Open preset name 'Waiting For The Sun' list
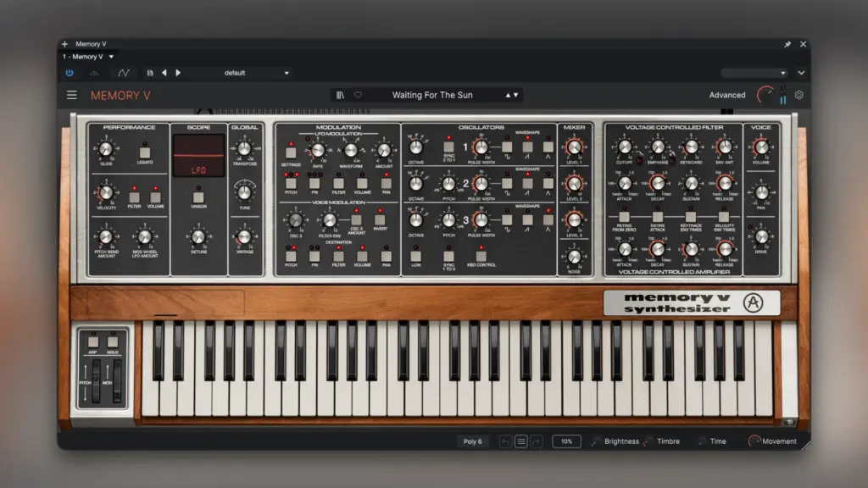 click(432, 95)
